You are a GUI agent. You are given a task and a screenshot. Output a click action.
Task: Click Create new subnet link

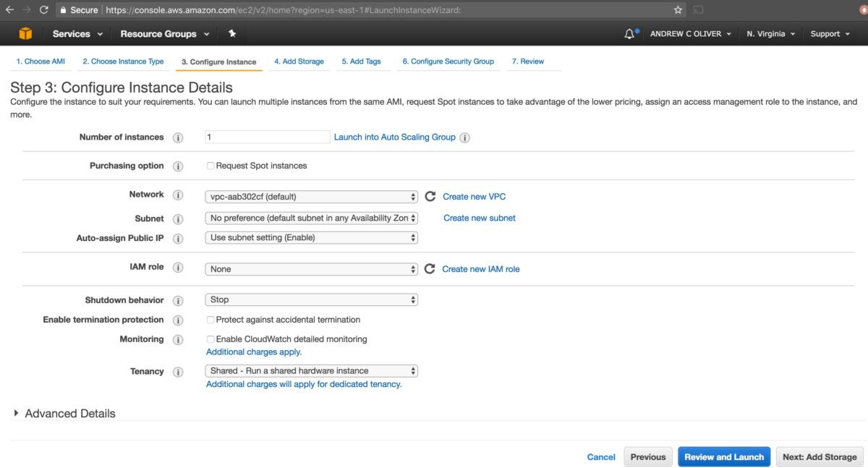[x=480, y=218]
